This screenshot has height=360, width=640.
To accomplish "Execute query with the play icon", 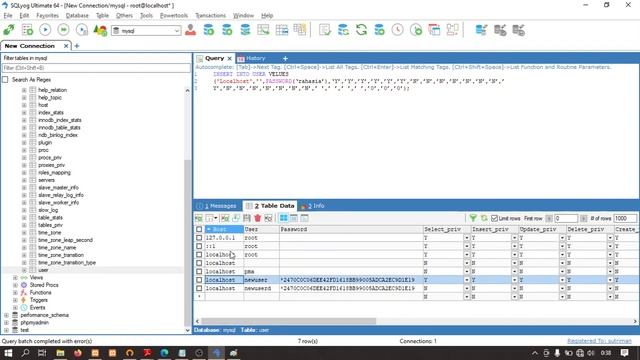I will coord(45,30).
